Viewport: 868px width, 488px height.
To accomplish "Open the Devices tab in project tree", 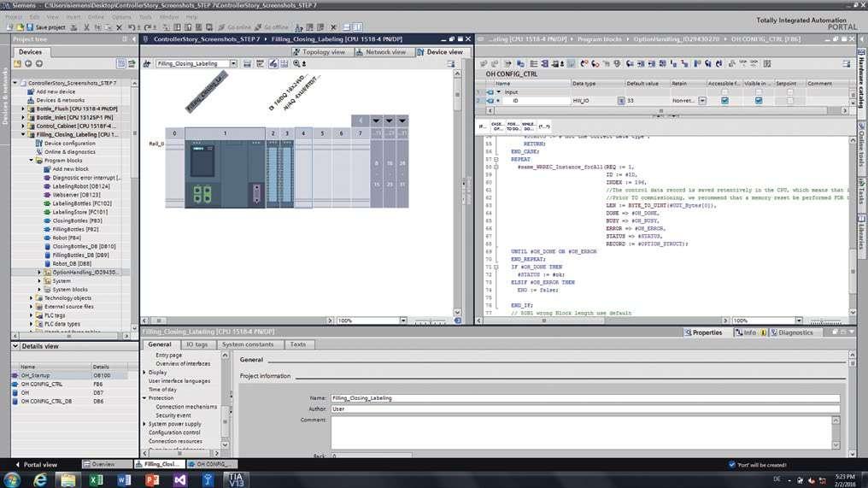I will (30, 51).
